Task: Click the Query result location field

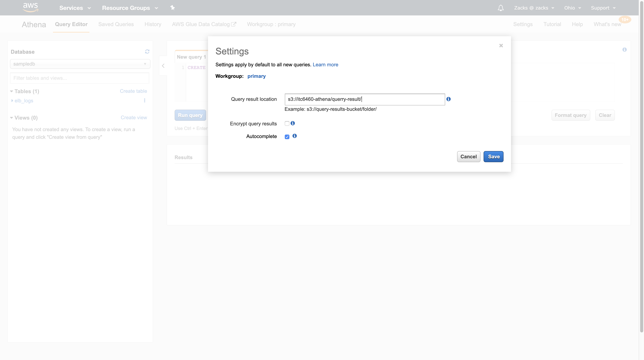Action: [x=364, y=99]
